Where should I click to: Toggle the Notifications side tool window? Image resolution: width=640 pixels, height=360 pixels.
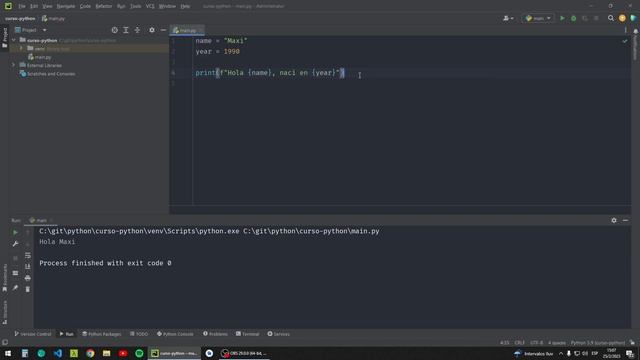coord(636,44)
